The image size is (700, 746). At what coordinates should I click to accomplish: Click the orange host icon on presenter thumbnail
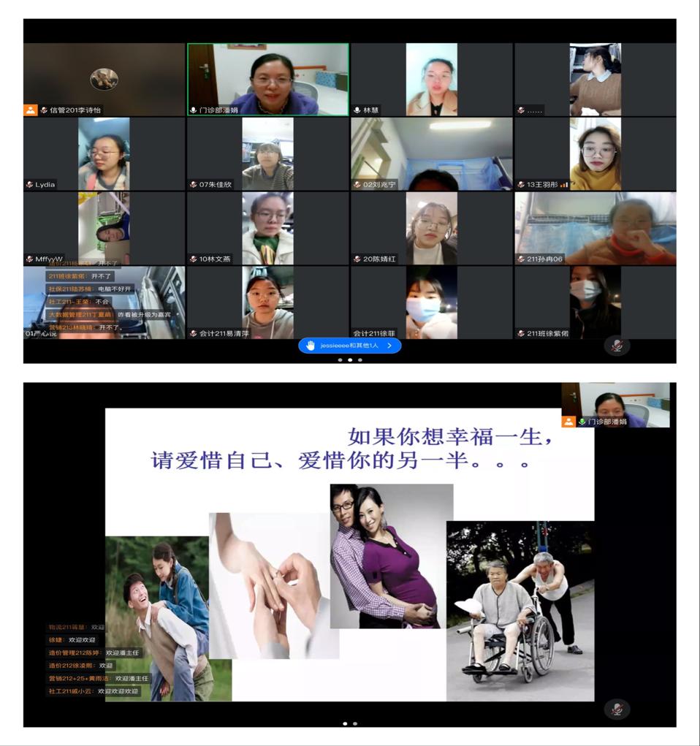[x=568, y=422]
